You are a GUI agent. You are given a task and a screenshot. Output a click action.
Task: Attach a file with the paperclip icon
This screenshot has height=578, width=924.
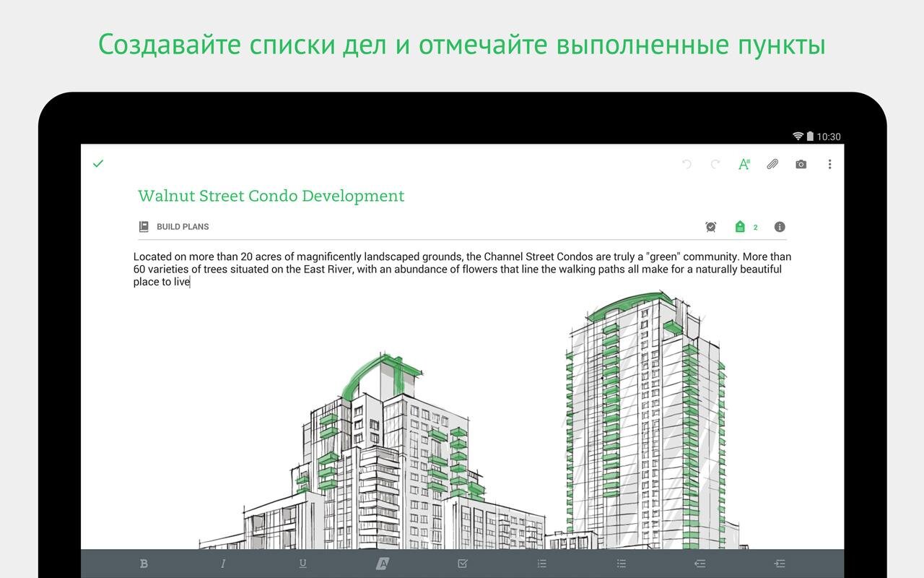click(772, 165)
